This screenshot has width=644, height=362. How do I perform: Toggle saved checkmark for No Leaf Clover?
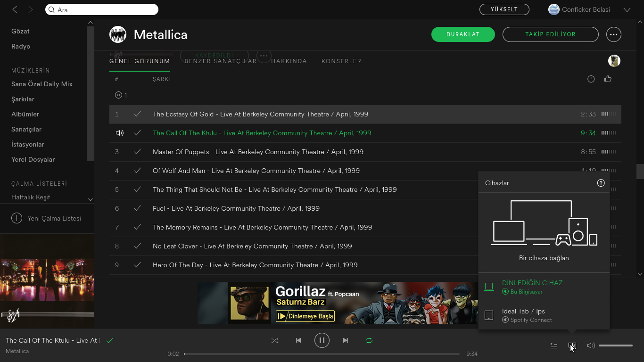point(138,246)
